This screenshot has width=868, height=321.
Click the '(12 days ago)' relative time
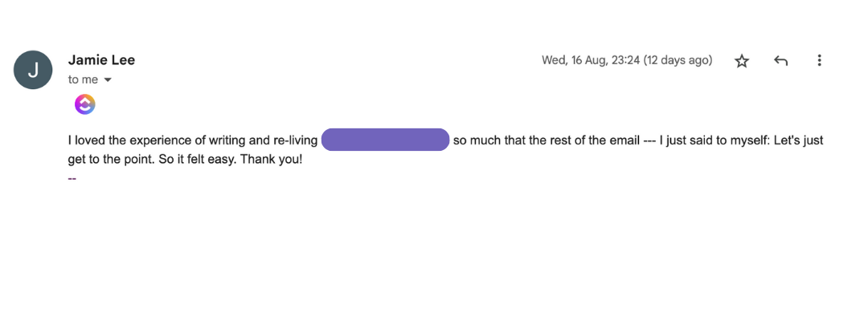678,60
